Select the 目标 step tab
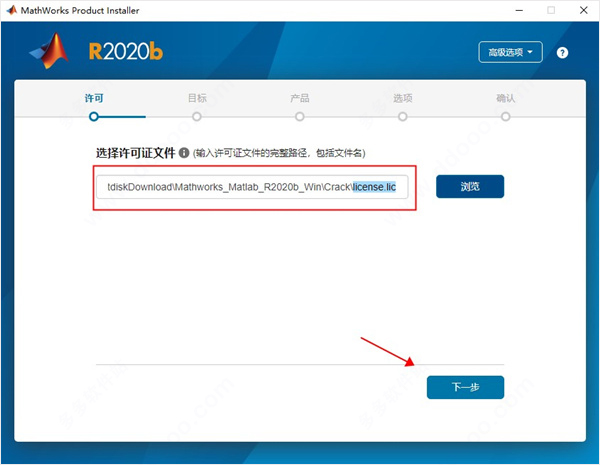The image size is (600, 465). coord(197,98)
